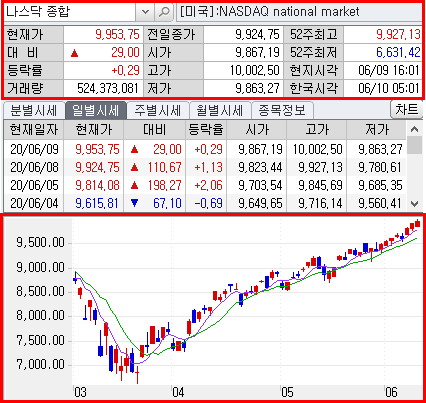Image resolution: width=426 pixels, height=403 pixels.
Task: Click the table scrollbar down arrow
Action: [x=414, y=203]
